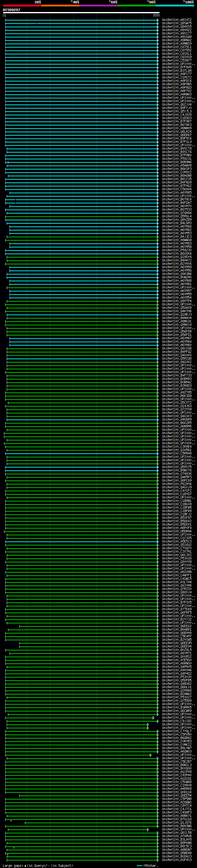Select the UniRef100_P53030 entry
The width and height of the screenshot is (197, 868).
point(177,676)
